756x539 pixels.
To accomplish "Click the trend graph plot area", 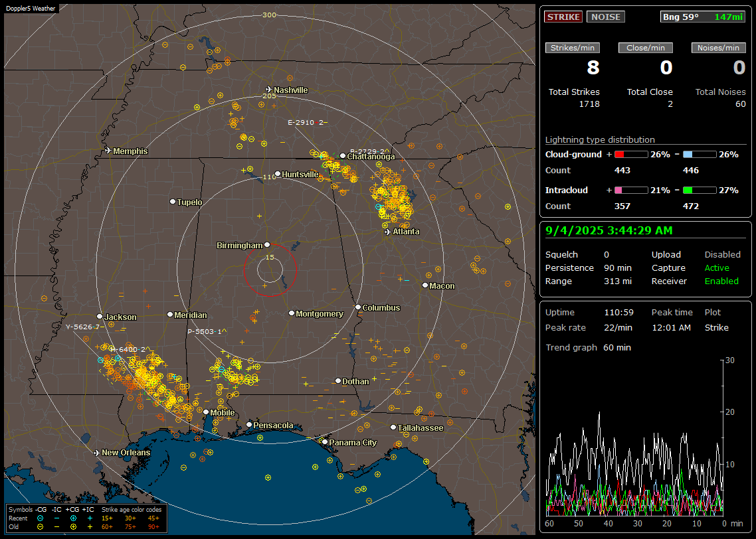I will 634,437.
